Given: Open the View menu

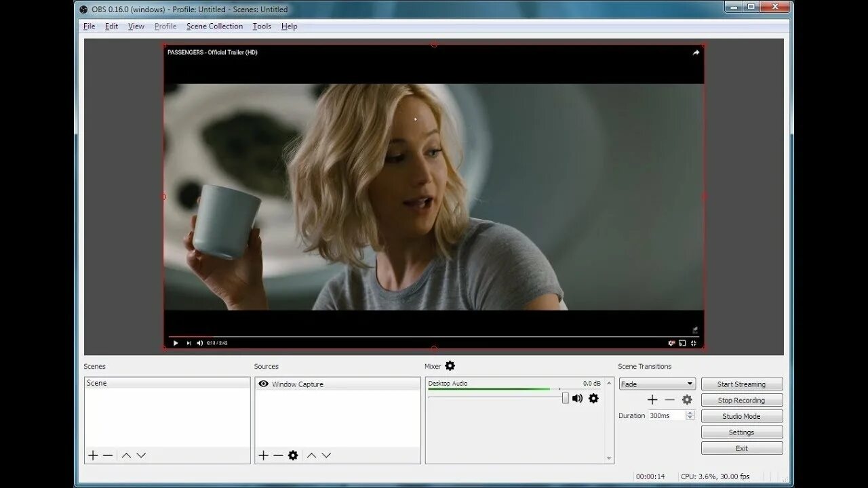Looking at the screenshot, I should tap(136, 26).
